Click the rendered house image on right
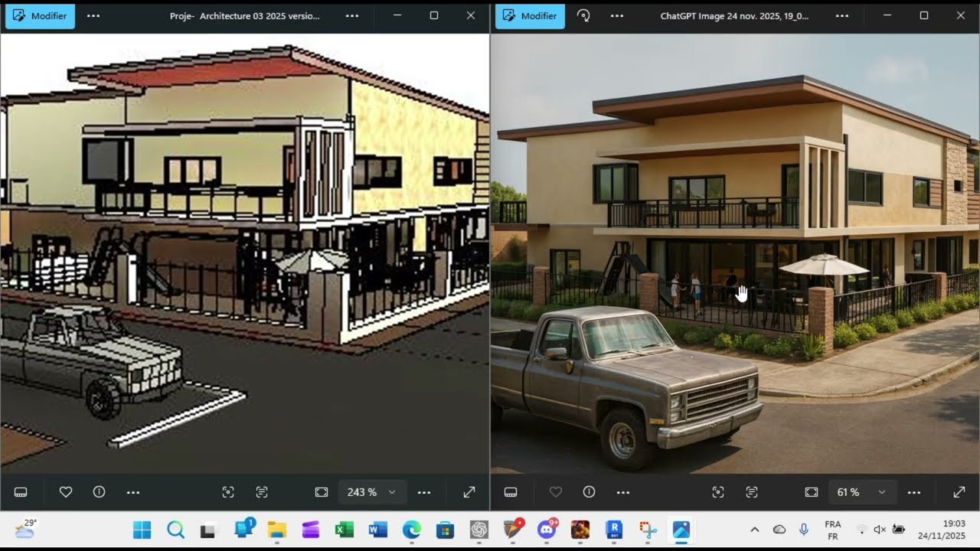The height and width of the screenshot is (551, 980). point(735,253)
